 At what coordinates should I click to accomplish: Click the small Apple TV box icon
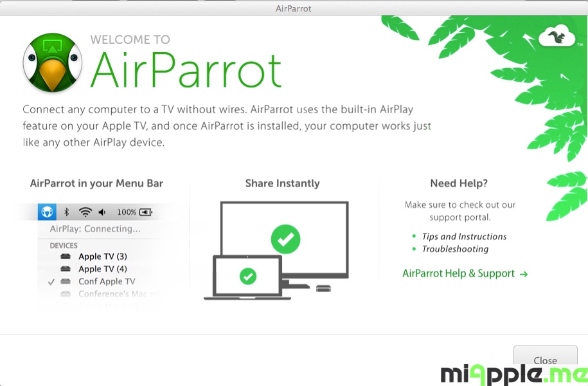[x=323, y=288]
